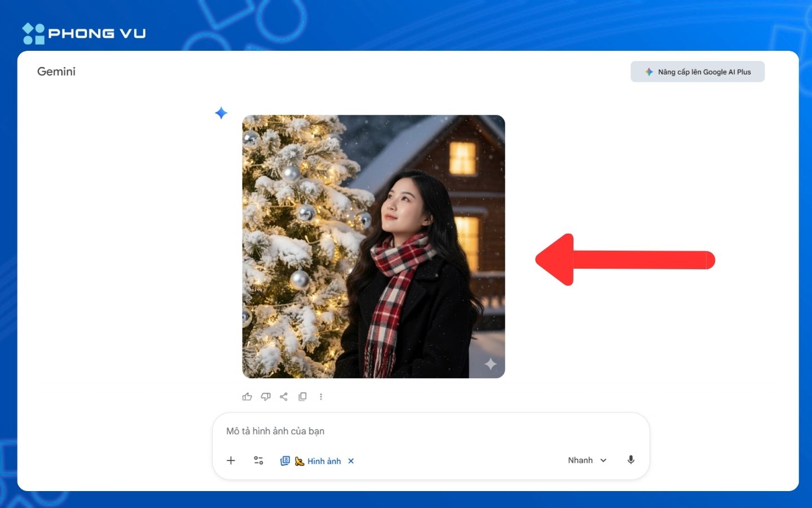Open the tools sliders icon in prompt bar
Screen dimensions: 812x508
coord(258,461)
